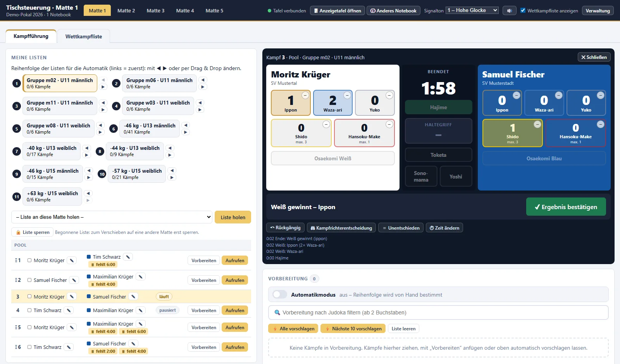Move list +63 kg · U15 weiblich left
The image size is (620, 364).
coord(88,193)
